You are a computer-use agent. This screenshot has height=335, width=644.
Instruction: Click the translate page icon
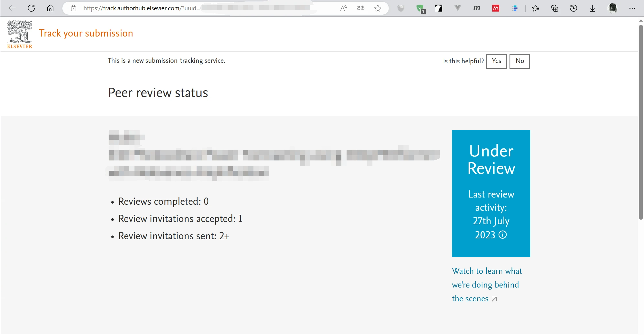pyautogui.click(x=361, y=8)
